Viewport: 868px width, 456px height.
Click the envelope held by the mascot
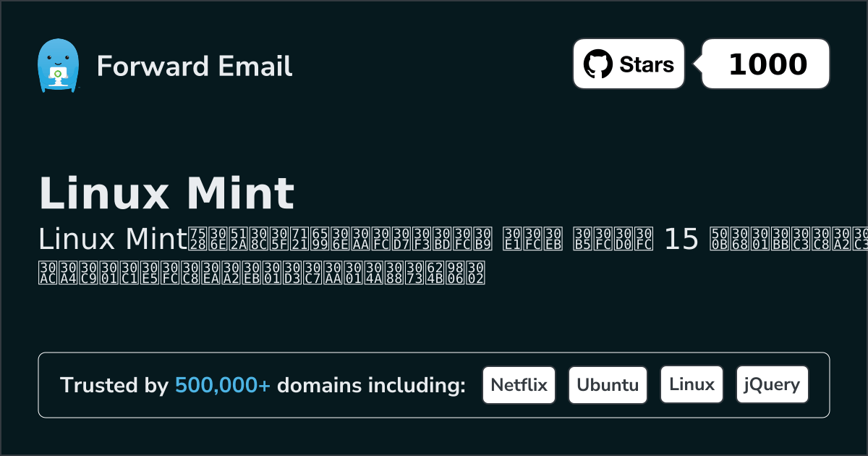(57, 74)
